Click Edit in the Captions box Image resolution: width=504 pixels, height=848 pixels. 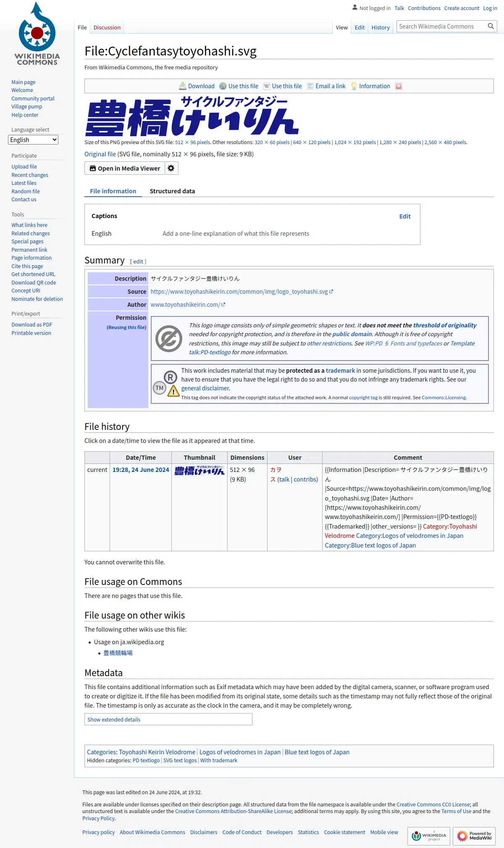tap(405, 216)
